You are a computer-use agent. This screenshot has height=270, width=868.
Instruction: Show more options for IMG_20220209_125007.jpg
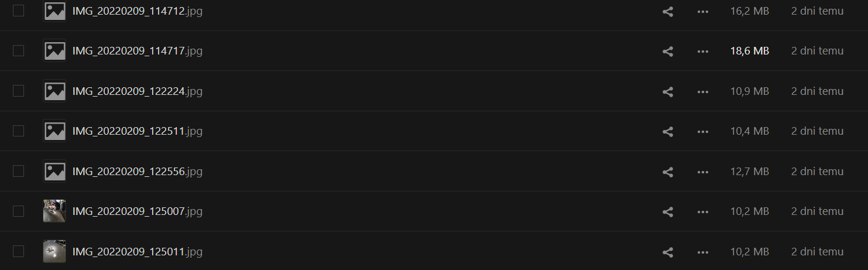703,212
